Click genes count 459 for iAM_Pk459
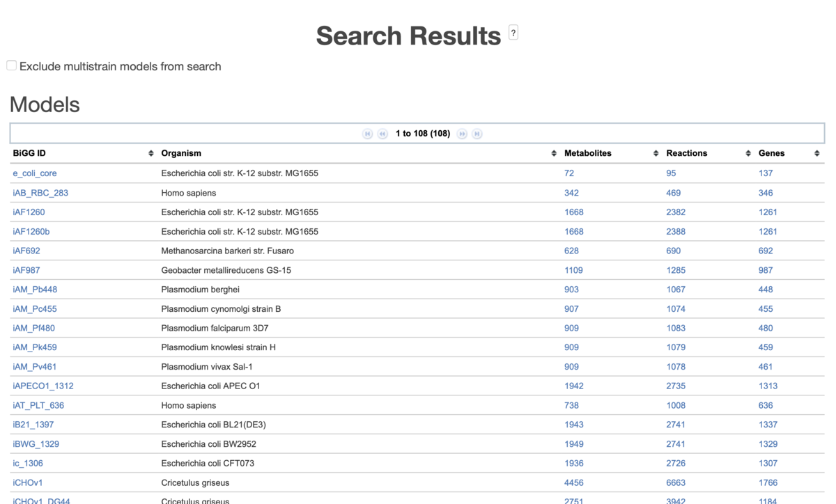Viewport: 836px width, 504px height. [766, 347]
